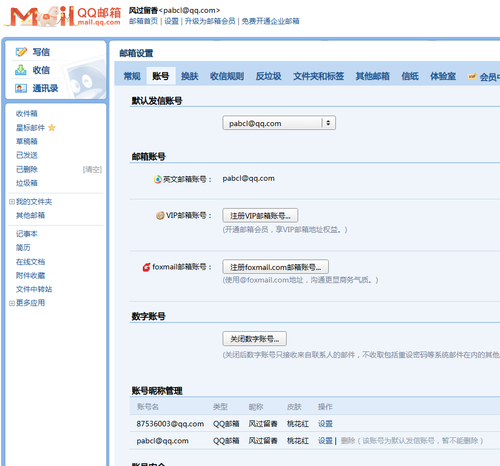Image resolution: width=500 pixels, height=466 pixels.
Task: Open the 通讯录 contacts link
Action: [45, 88]
